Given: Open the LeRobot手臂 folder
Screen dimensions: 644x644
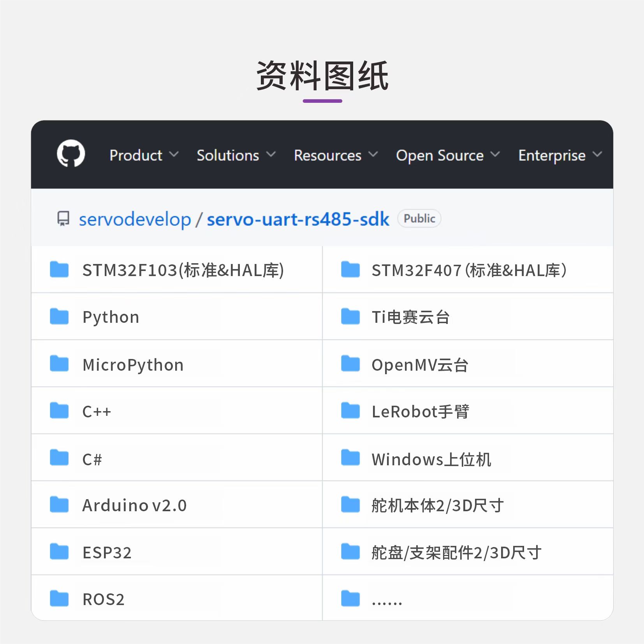Looking at the screenshot, I should pos(421,412).
